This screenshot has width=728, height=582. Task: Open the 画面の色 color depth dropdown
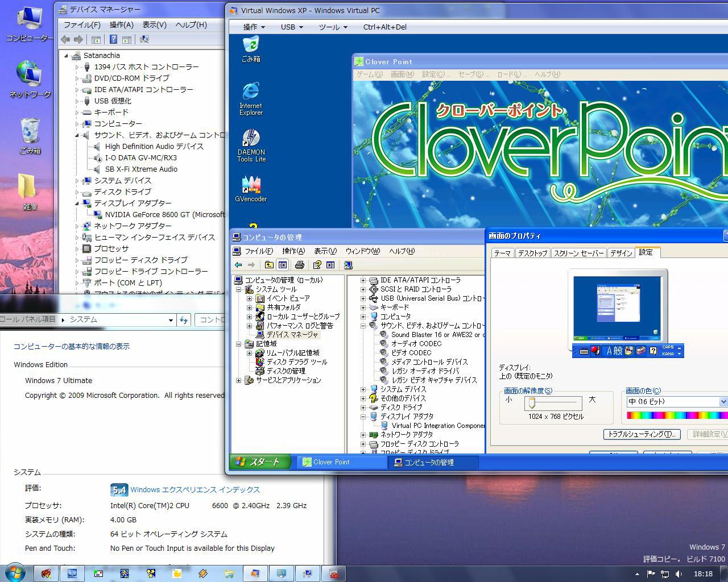723,402
